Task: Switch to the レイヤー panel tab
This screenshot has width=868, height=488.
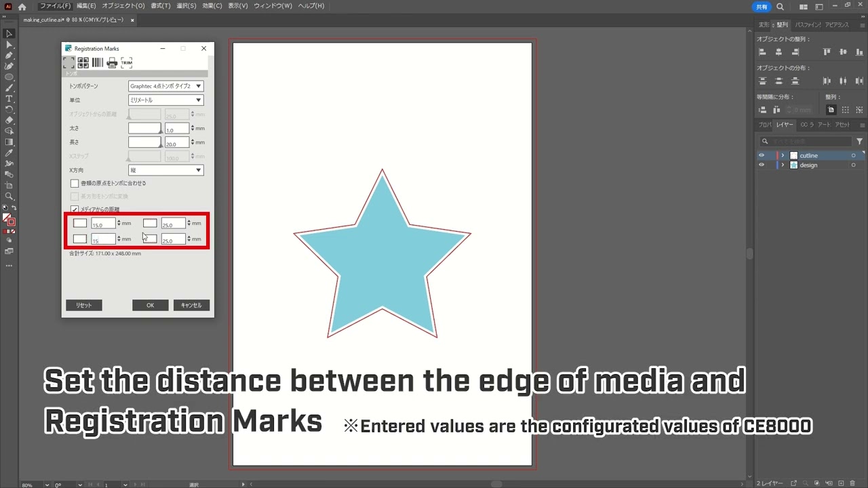Action: 785,125
